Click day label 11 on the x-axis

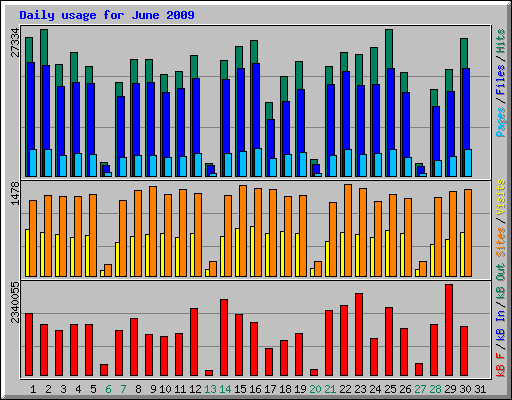[180, 389]
